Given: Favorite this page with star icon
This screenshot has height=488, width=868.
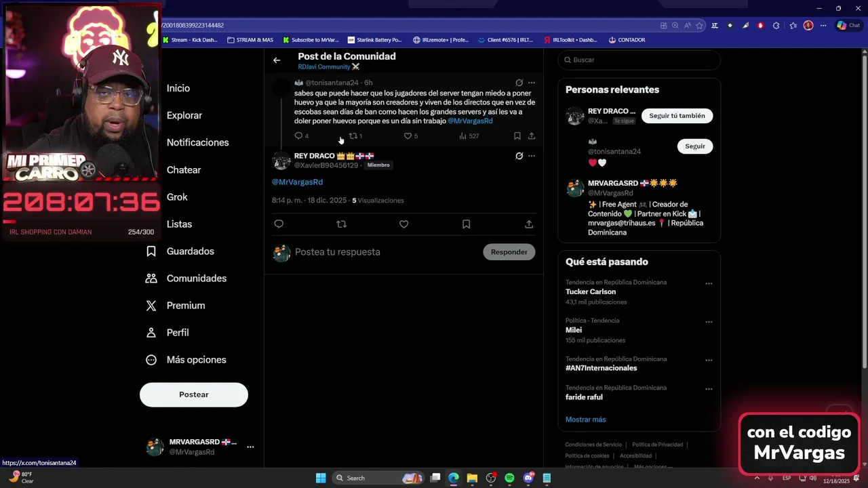Looking at the screenshot, I should pyautogui.click(x=699, y=25).
